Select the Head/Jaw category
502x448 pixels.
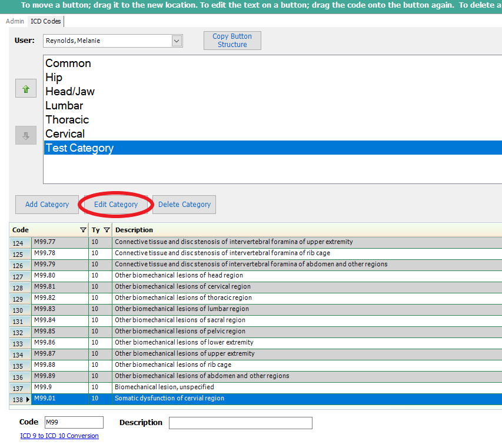pos(69,92)
